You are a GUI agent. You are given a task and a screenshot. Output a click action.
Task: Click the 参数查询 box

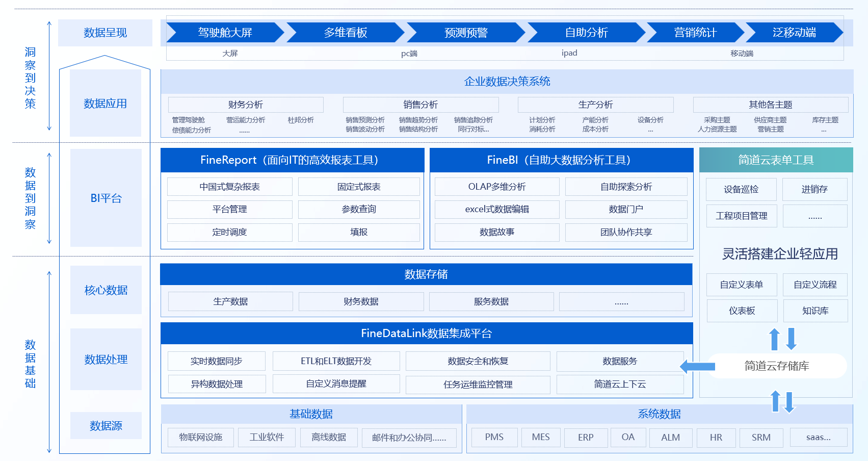click(x=359, y=210)
